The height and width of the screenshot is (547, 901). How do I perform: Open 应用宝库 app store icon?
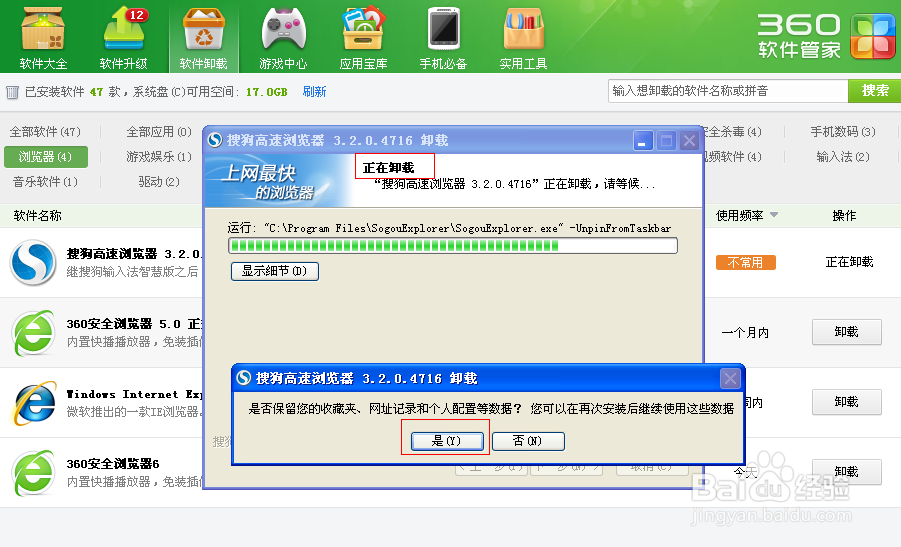(363, 37)
